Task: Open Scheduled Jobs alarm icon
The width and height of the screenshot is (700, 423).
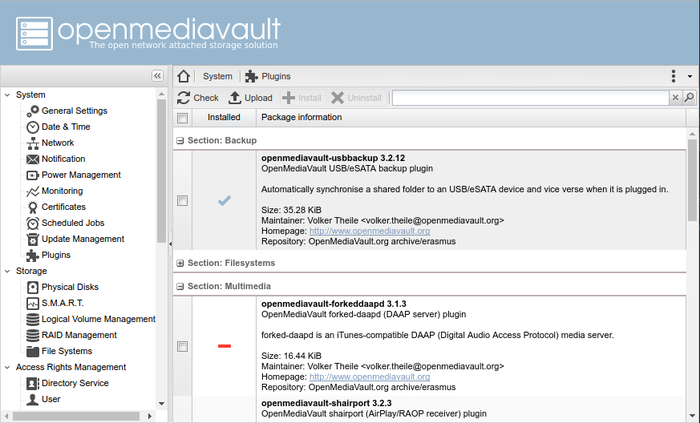Action: 33,223
